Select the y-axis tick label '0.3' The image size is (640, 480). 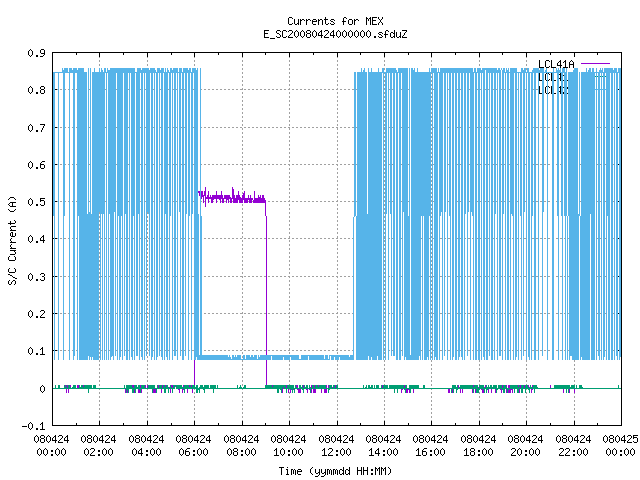(x=36, y=277)
